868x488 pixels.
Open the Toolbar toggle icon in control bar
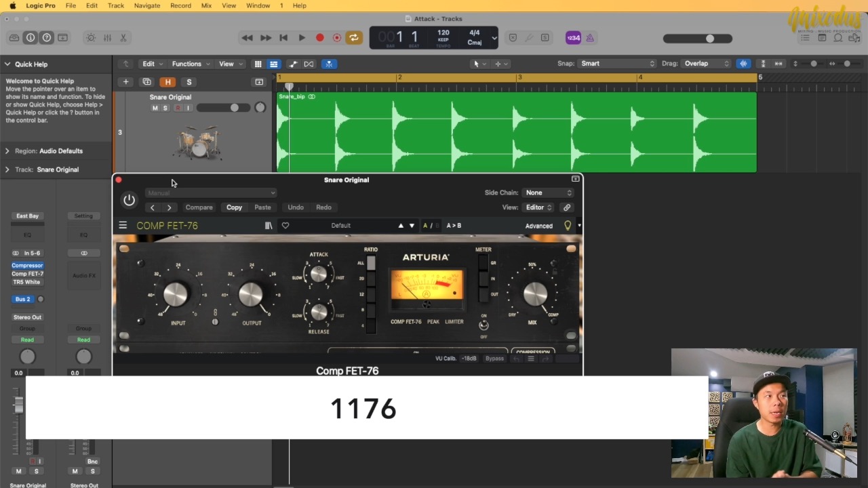click(x=63, y=38)
